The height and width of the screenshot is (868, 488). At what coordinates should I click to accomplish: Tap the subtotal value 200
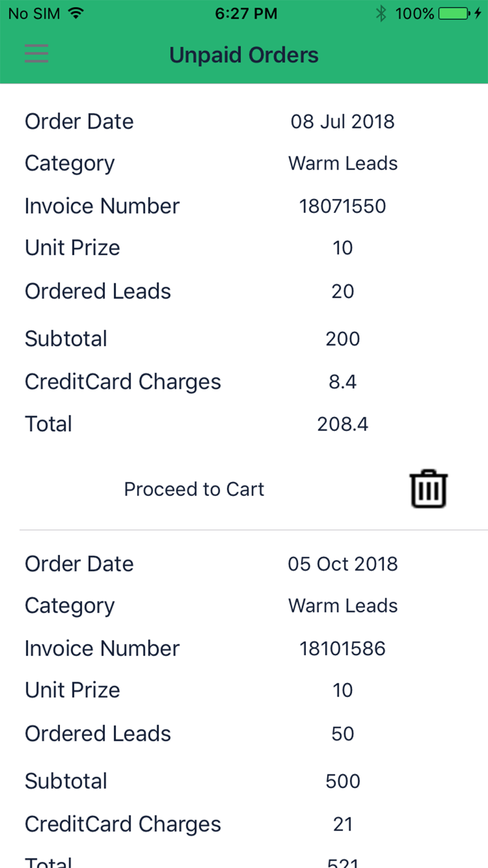pos(343,339)
